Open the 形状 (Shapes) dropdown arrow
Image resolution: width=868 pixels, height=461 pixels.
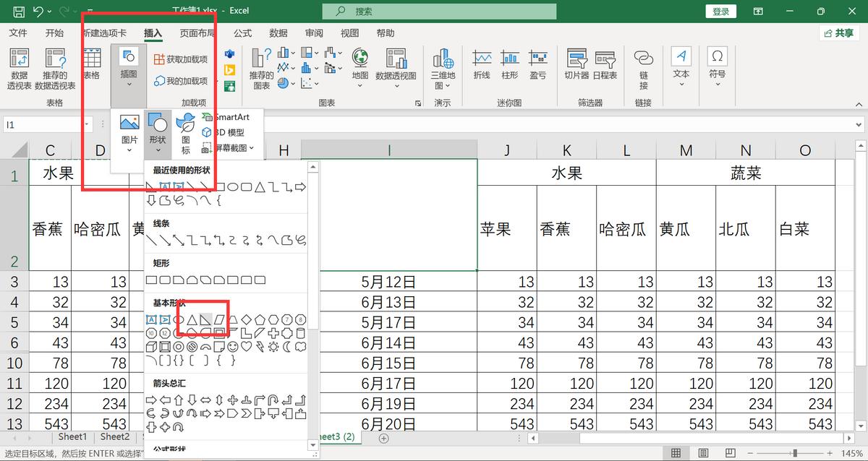click(x=158, y=150)
